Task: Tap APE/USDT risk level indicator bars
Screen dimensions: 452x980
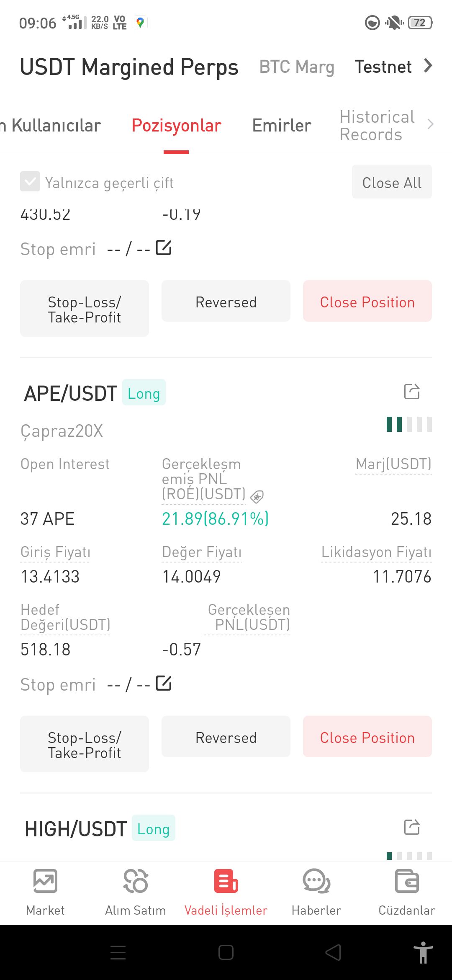Action: 409,424
